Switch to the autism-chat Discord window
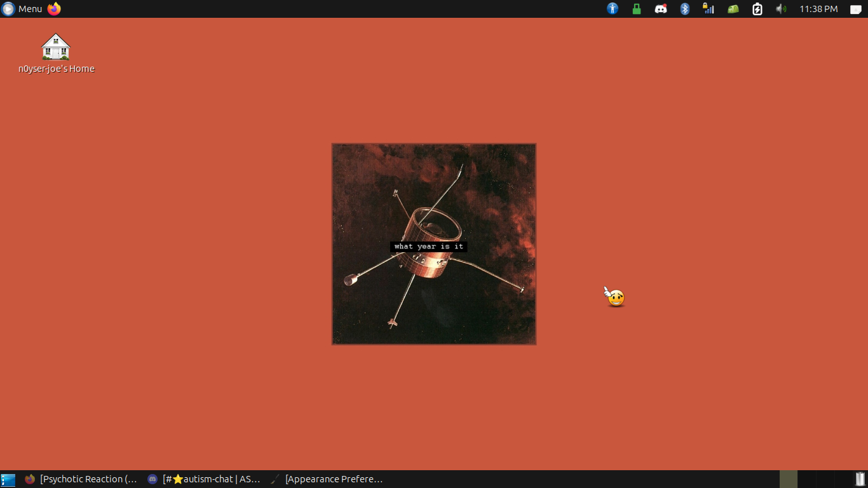 coord(204,479)
